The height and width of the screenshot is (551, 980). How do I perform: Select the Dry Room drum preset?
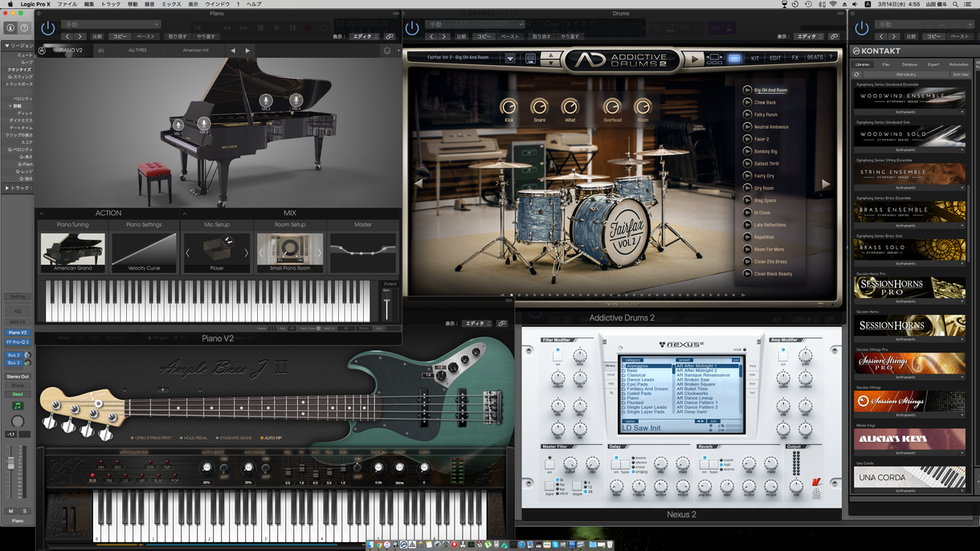(764, 189)
